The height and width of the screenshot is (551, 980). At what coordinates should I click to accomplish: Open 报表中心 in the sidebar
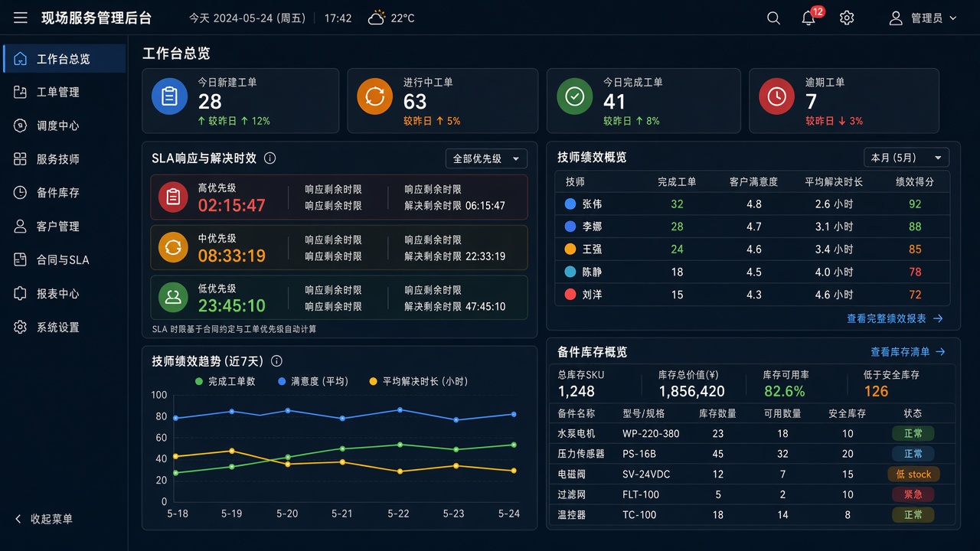point(64,294)
